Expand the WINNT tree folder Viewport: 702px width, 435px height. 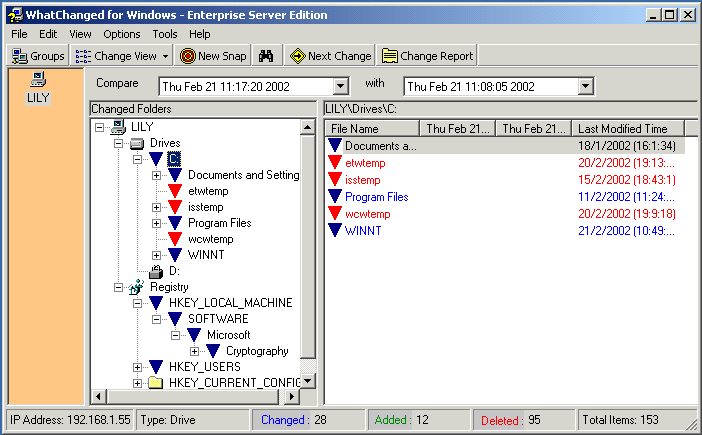point(156,256)
